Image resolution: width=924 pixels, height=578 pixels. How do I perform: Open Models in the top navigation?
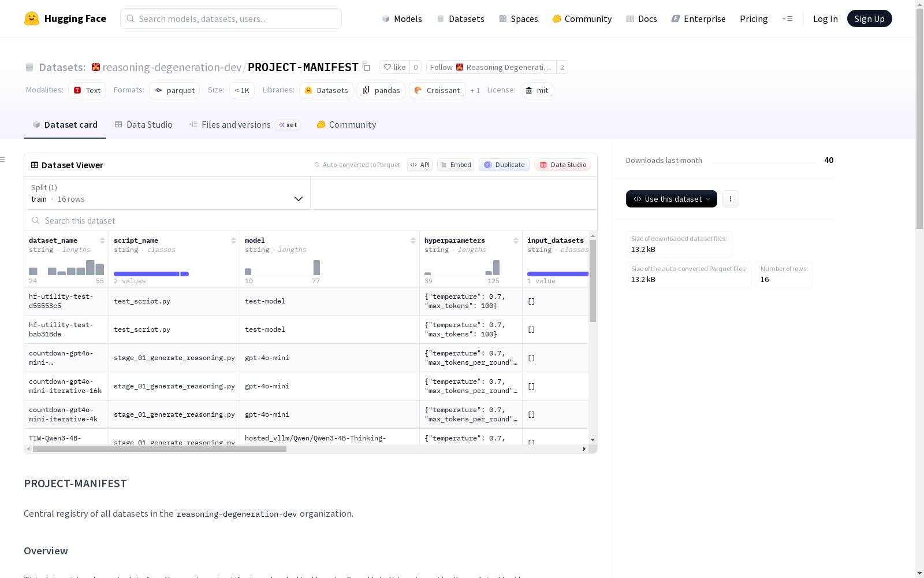tap(402, 18)
